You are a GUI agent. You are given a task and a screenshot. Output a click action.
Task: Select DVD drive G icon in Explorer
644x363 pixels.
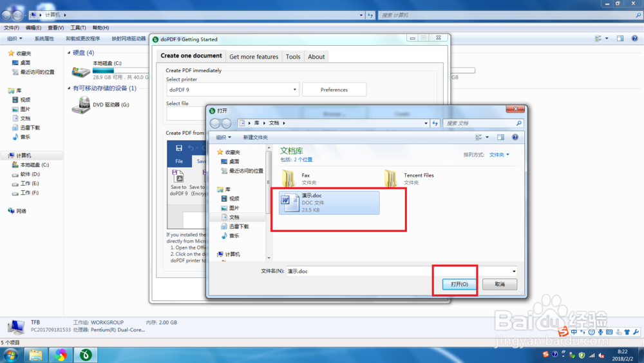[81, 105]
